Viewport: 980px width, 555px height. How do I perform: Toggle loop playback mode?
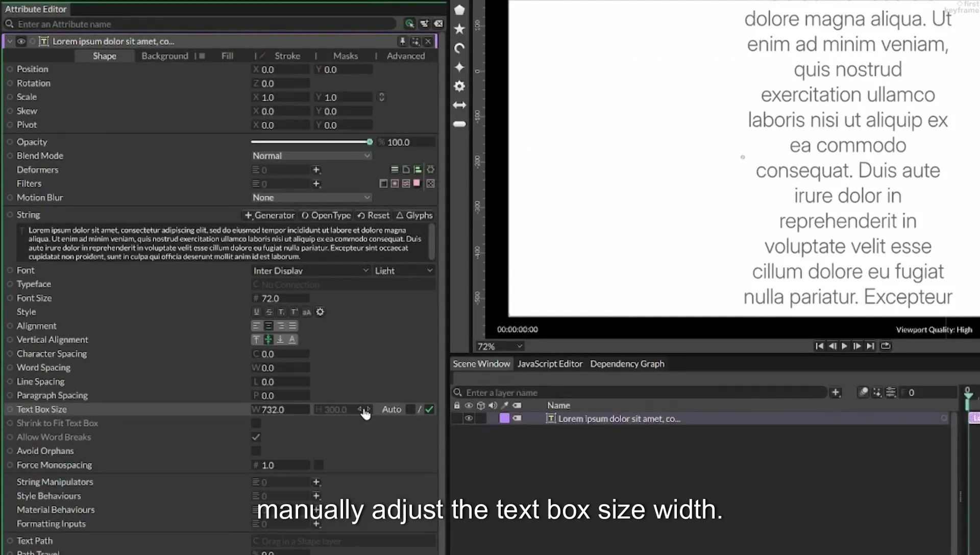(x=886, y=346)
